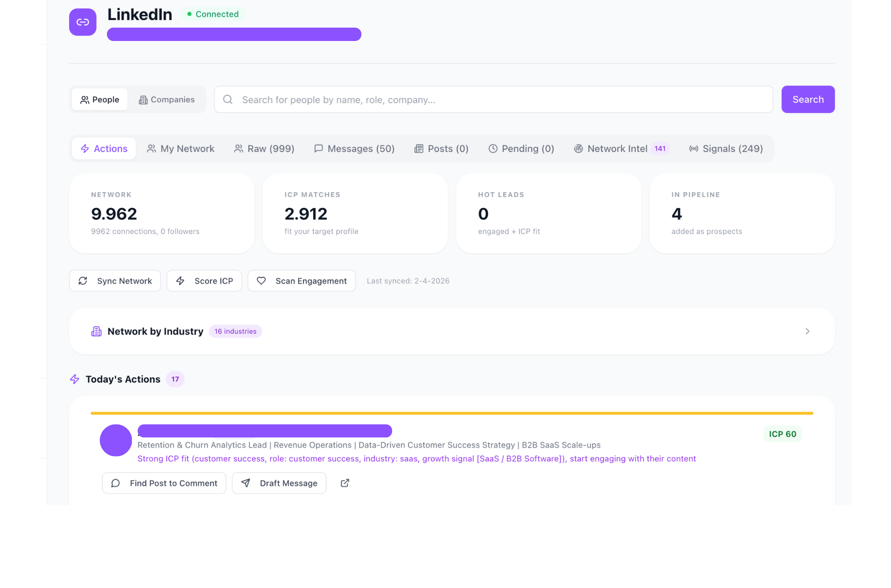
Task: Open the Raw (999) tab
Action: [x=264, y=148]
